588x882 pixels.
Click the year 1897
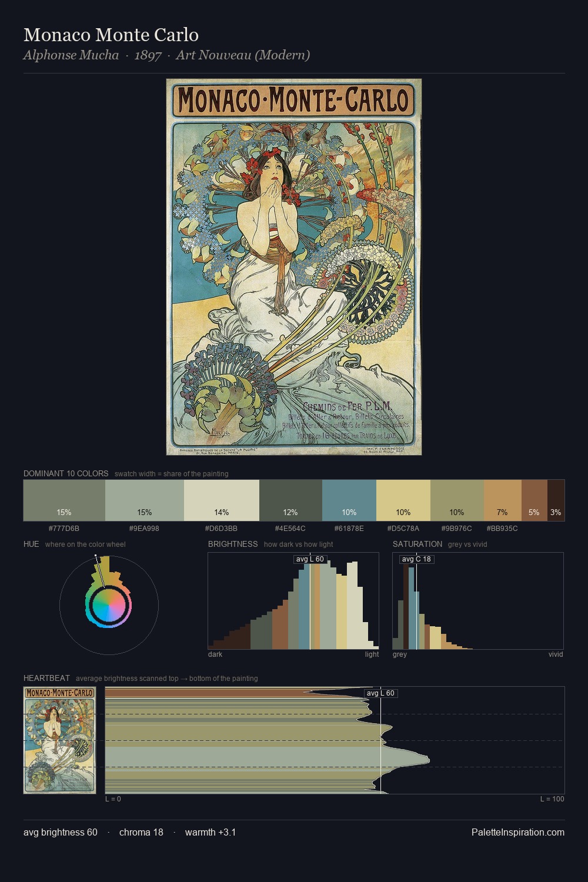pyautogui.click(x=148, y=55)
